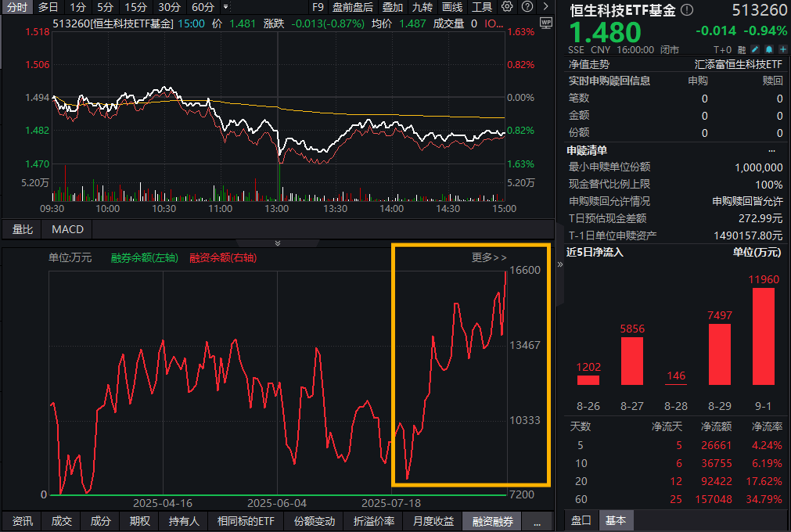Toggle the 九转 indicator
Screen dimensions: 791x532
[x=422, y=7]
